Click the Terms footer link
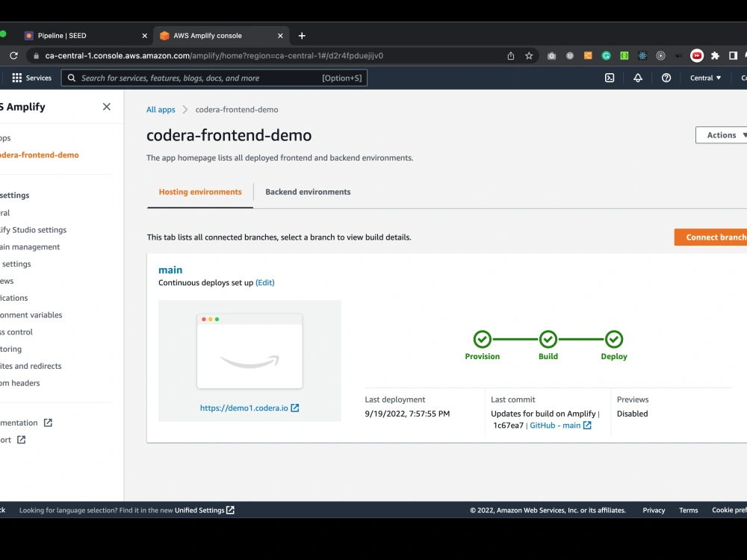The image size is (747, 560). (689, 510)
